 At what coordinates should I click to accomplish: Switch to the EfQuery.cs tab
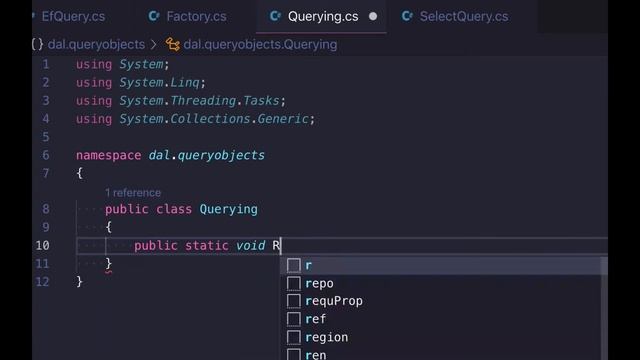point(73,16)
